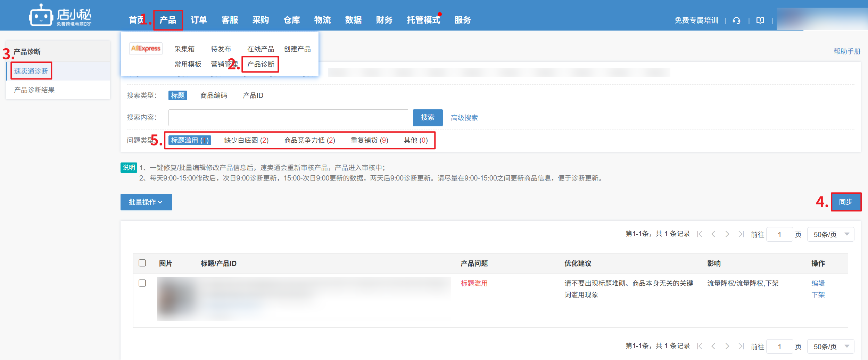Click the 店小秘 robot logo icon
This screenshot has width=868, height=360.
click(41, 16)
